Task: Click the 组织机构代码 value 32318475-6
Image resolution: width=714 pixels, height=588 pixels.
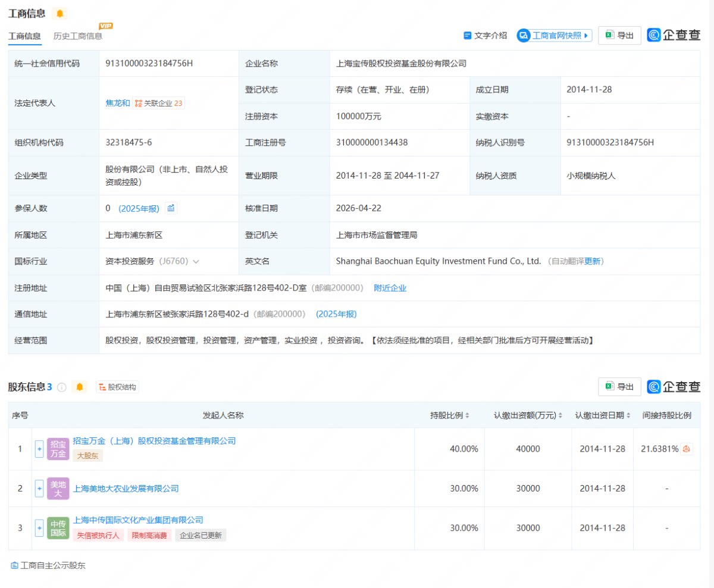Action: (129, 142)
